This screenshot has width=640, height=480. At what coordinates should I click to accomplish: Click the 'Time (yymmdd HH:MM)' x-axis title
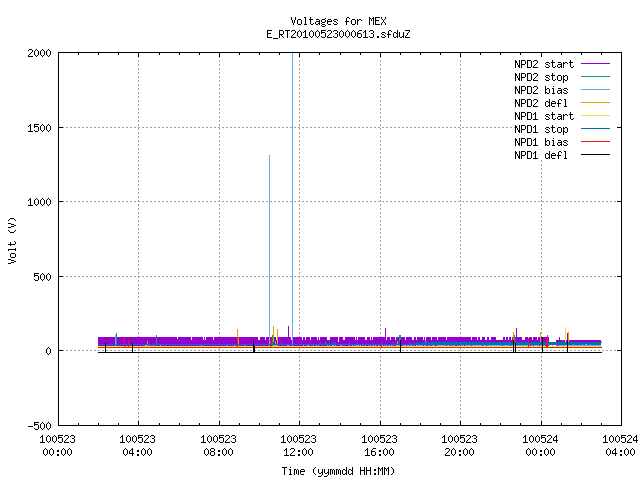(x=338, y=471)
